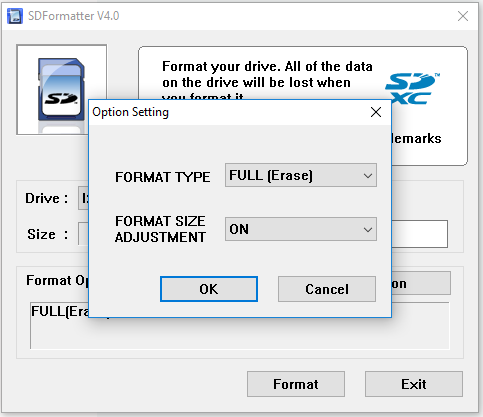Click the FORMAT TYPE label text
The height and width of the screenshot is (417, 483).
pyautogui.click(x=163, y=177)
